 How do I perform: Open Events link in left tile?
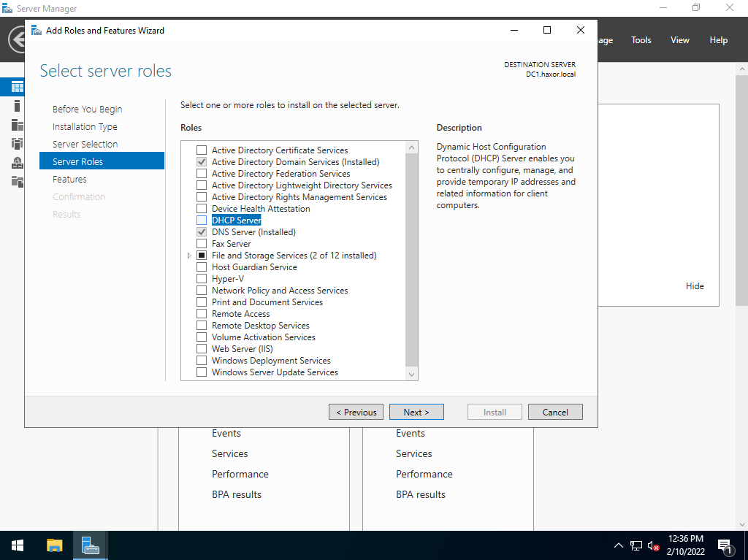click(x=226, y=433)
